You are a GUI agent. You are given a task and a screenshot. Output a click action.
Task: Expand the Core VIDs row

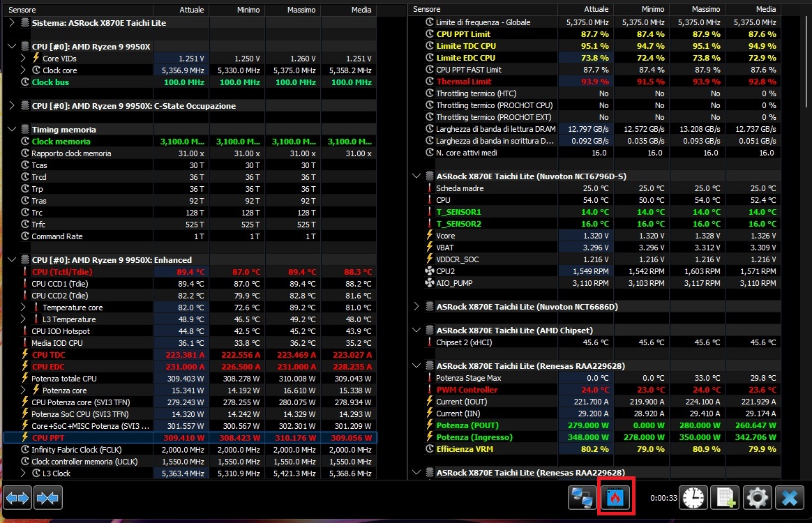(23, 58)
